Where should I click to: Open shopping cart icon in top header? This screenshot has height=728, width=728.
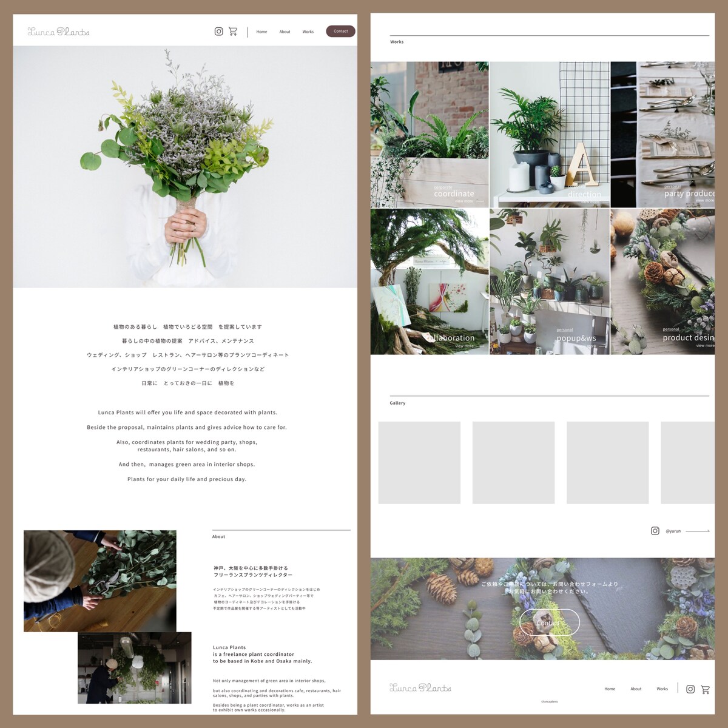coord(233,32)
